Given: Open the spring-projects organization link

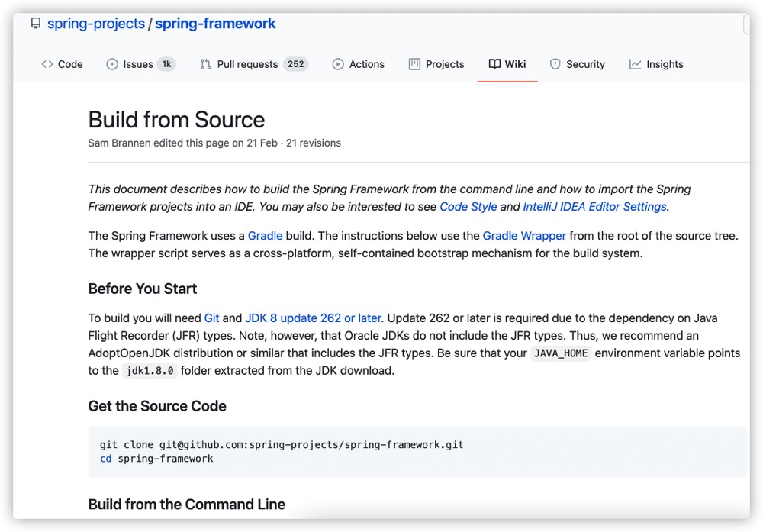Looking at the screenshot, I should click(96, 24).
